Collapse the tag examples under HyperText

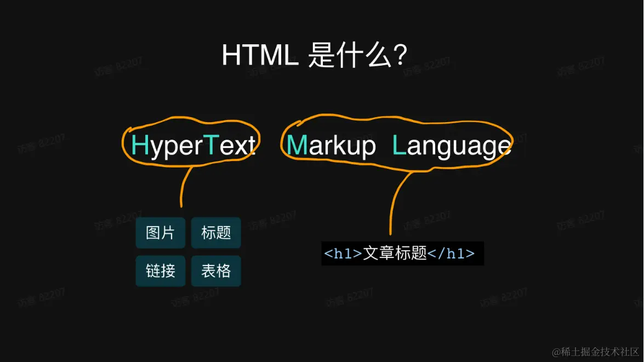pyautogui.click(x=188, y=252)
